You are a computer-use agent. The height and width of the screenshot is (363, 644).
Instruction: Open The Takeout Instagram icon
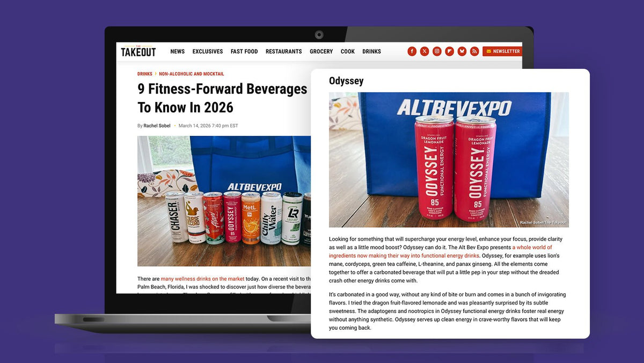tap(437, 51)
